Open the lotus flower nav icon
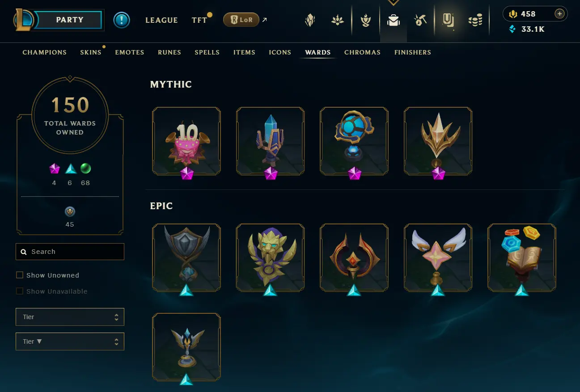Screen dimensions: 580x392 click(x=337, y=21)
